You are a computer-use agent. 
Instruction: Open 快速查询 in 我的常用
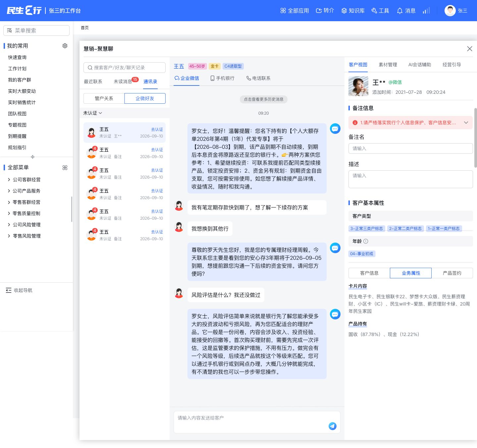17,57
